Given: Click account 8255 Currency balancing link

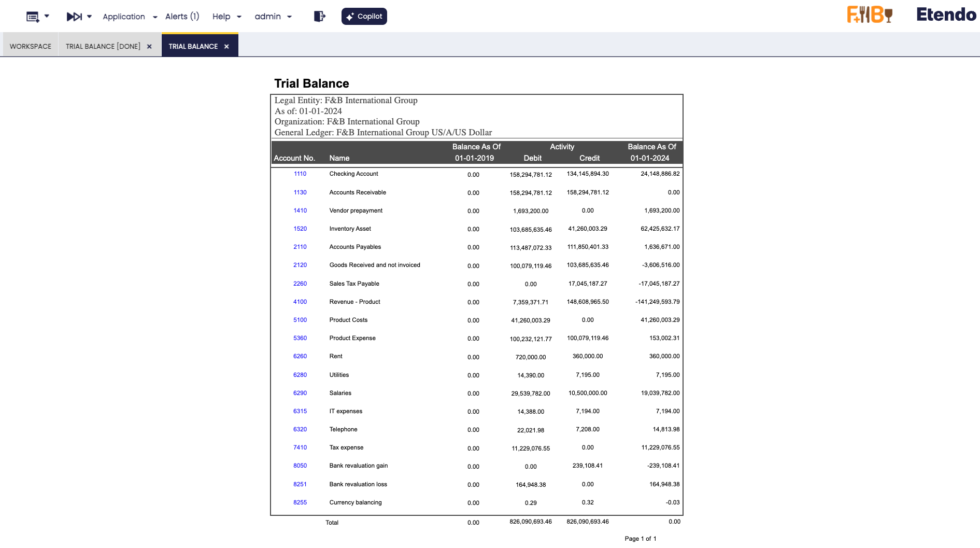Looking at the screenshot, I should 300,502.
